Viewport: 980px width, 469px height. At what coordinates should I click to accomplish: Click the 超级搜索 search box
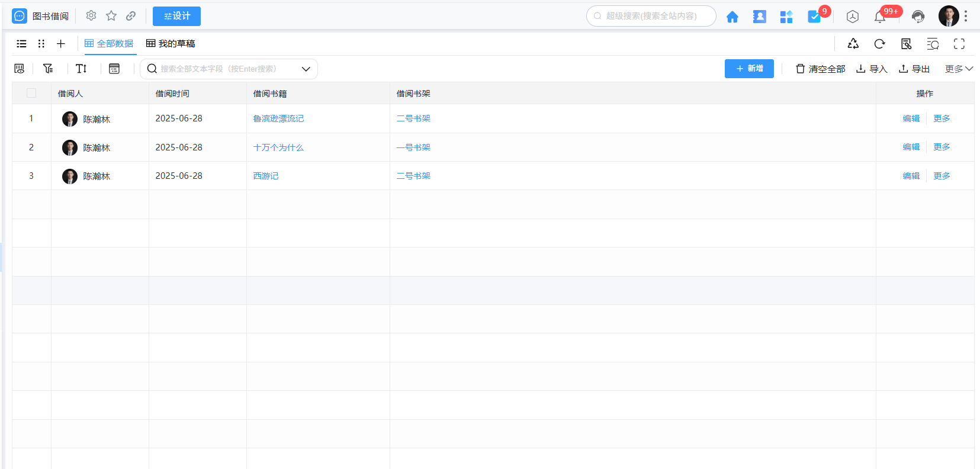click(651, 16)
